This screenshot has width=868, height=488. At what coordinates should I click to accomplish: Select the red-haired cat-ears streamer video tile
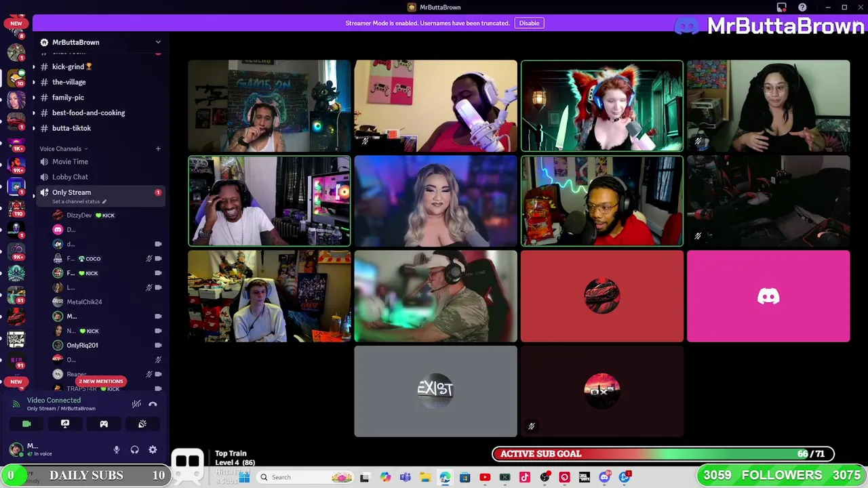[602, 106]
